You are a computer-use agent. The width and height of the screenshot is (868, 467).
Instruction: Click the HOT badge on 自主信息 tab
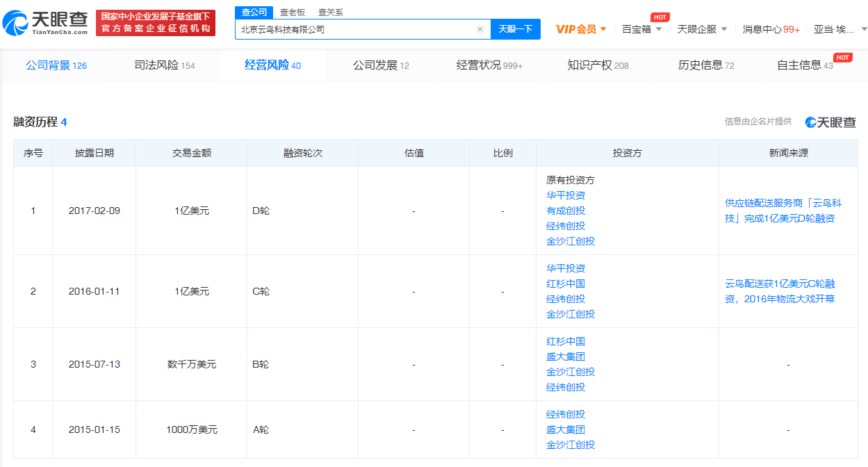point(843,58)
